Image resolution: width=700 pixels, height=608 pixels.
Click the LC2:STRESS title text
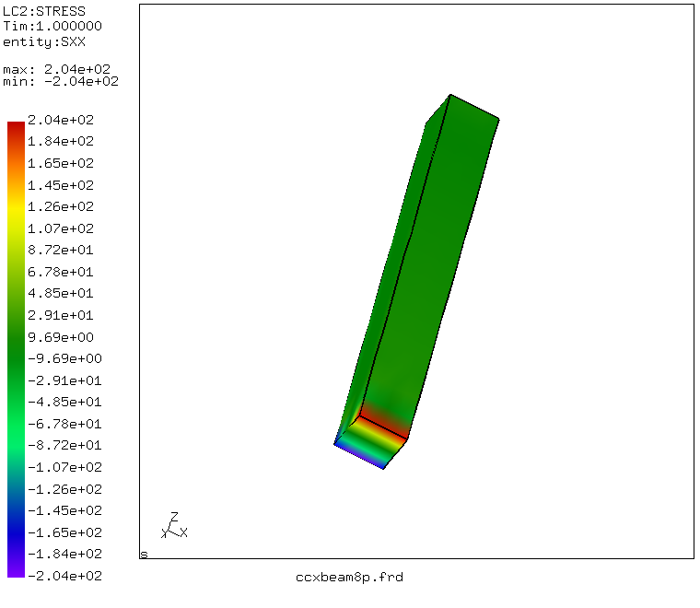44,11
